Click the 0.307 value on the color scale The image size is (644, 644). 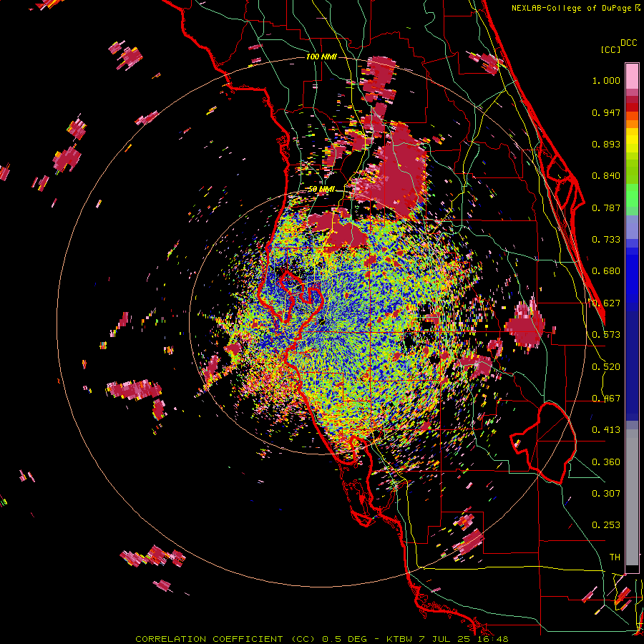[606, 494]
